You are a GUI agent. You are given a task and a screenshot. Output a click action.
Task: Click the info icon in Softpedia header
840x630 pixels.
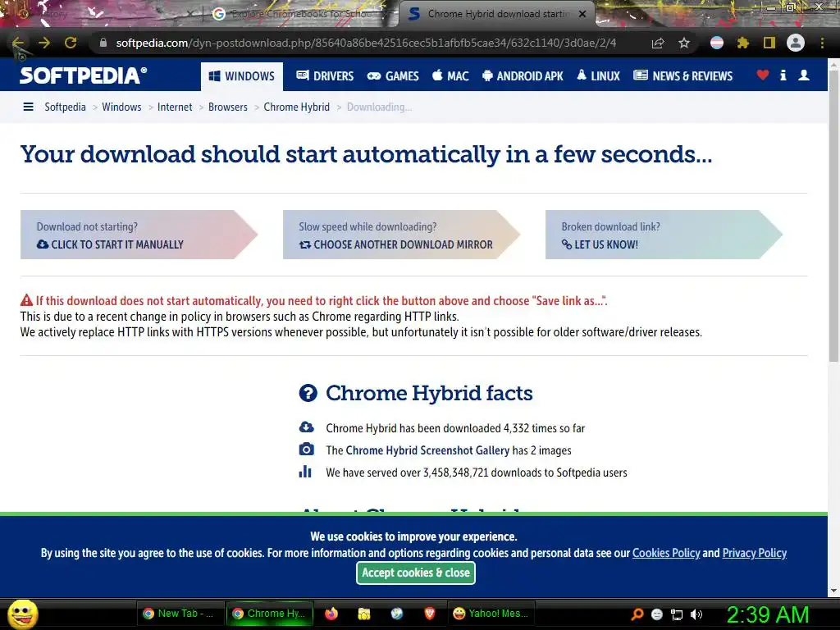783,75
